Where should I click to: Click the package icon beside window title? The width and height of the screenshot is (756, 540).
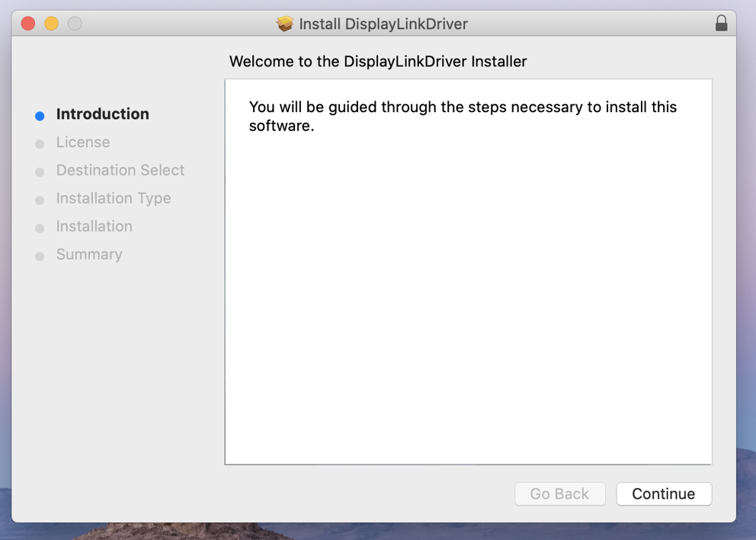coord(284,24)
